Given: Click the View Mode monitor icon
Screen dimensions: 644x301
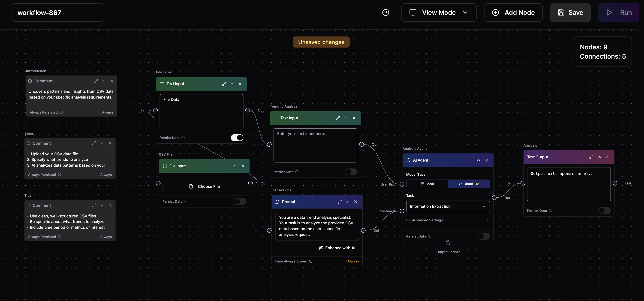Looking at the screenshot, I should [x=413, y=12].
